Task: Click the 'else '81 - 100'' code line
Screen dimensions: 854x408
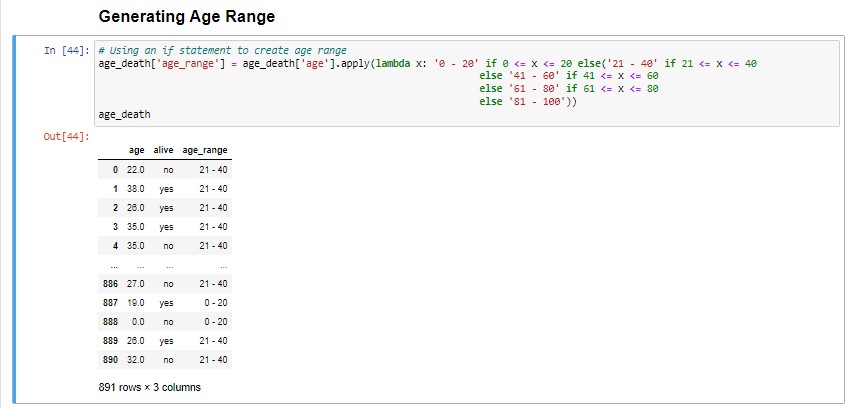Action: click(528, 101)
